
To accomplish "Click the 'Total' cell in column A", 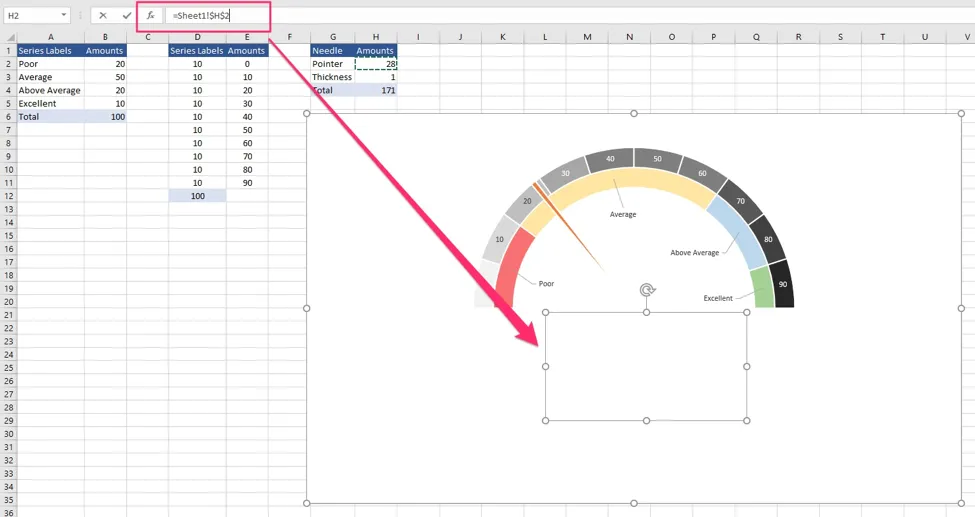I will [51, 117].
